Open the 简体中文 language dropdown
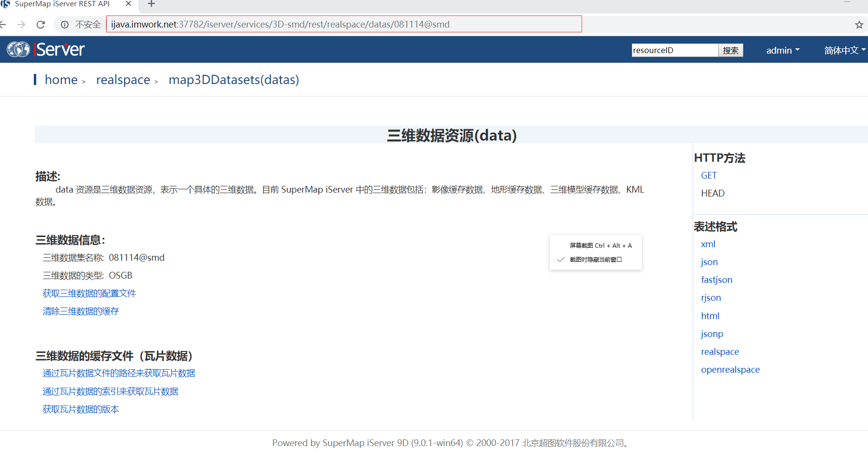The width and height of the screenshot is (868, 463). [844, 50]
